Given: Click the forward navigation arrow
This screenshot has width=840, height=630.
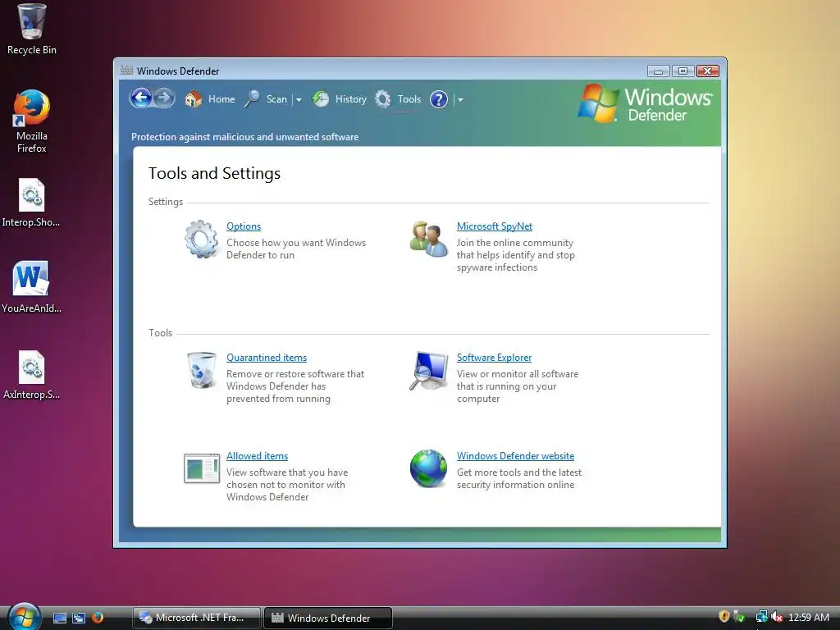Looking at the screenshot, I should click(x=164, y=98).
